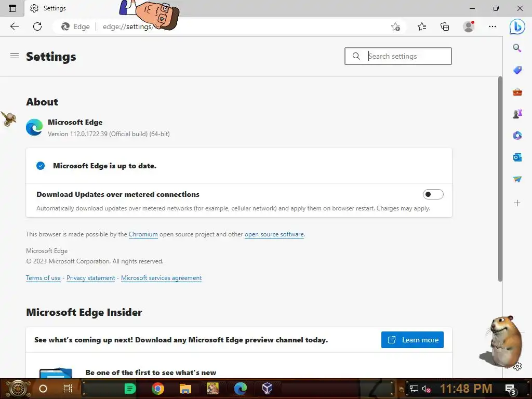Open the sidebar Tools briefcase icon
532x399 pixels.
tap(517, 92)
